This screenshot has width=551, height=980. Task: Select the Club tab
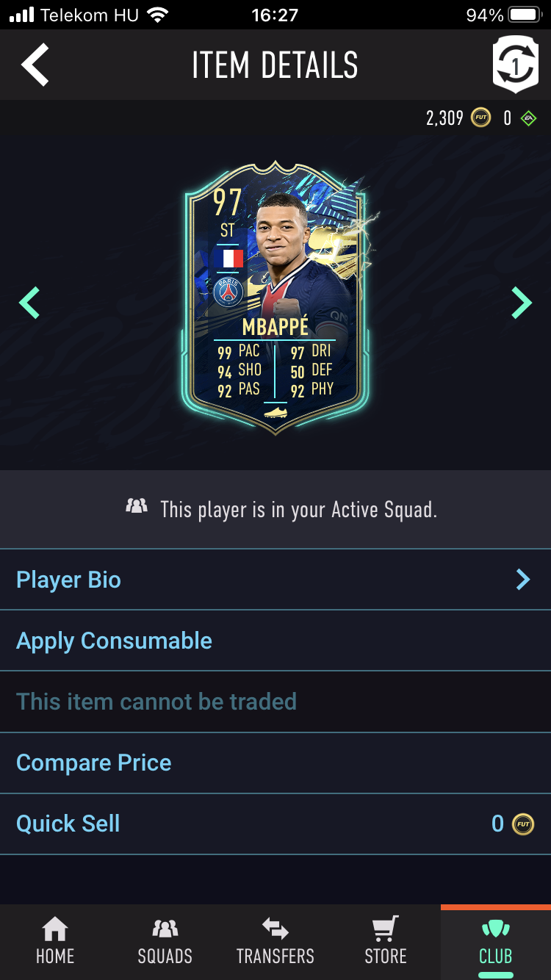tap(496, 943)
